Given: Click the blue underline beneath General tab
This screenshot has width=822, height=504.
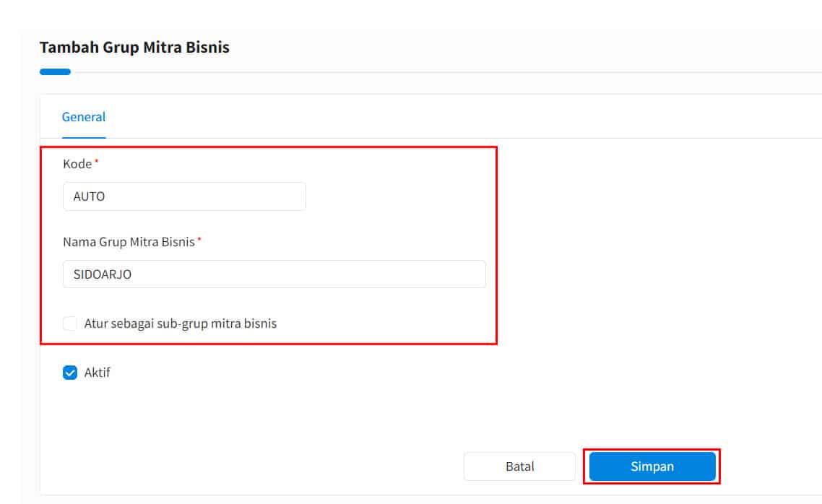Looking at the screenshot, I should [84, 138].
